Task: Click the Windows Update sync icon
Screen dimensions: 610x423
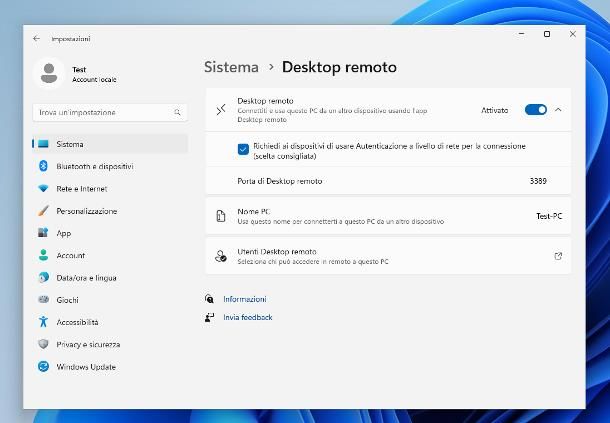Action: tap(43, 367)
